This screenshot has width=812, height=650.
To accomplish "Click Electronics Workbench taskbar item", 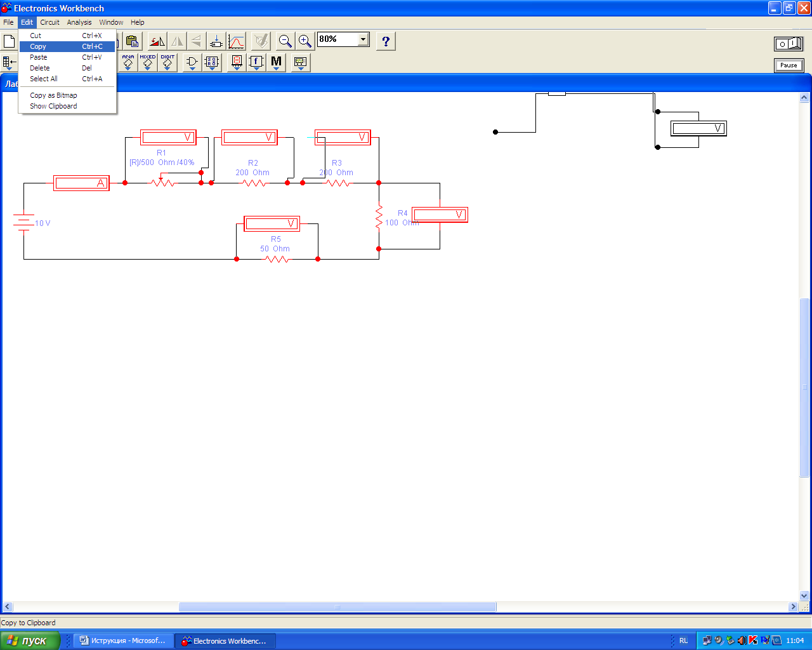I will (224, 641).
